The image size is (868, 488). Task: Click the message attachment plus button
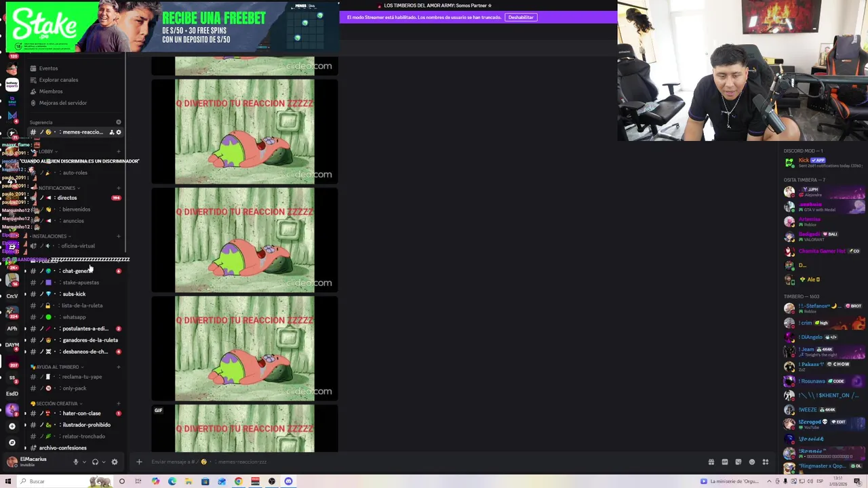pyautogui.click(x=139, y=462)
